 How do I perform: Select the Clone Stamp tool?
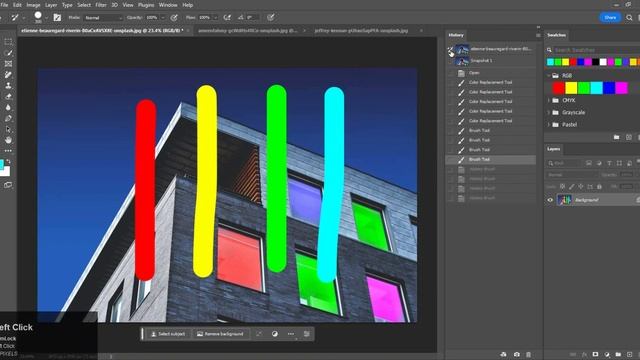click(8, 86)
